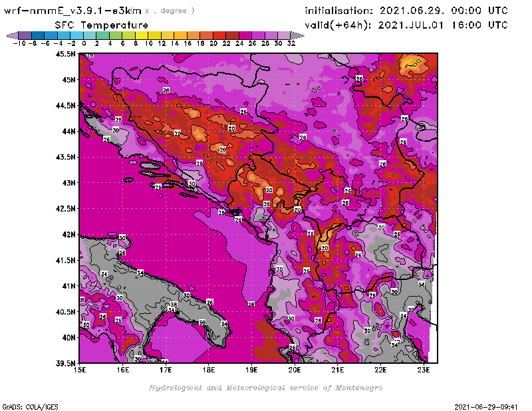Select the cyan swatch between -2 and 0
Viewport: 532px width, 411px height.
[76, 35]
